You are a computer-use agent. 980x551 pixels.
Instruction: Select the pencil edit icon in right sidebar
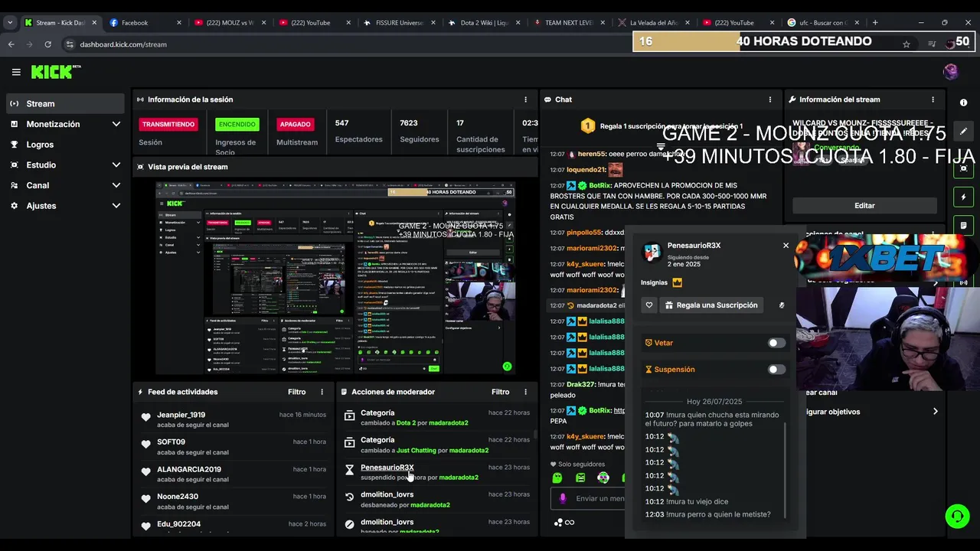click(x=963, y=131)
